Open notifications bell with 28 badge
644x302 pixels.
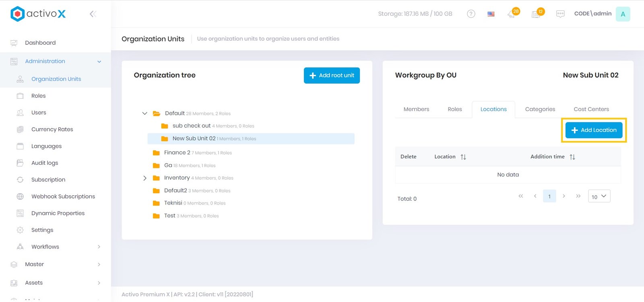point(512,14)
